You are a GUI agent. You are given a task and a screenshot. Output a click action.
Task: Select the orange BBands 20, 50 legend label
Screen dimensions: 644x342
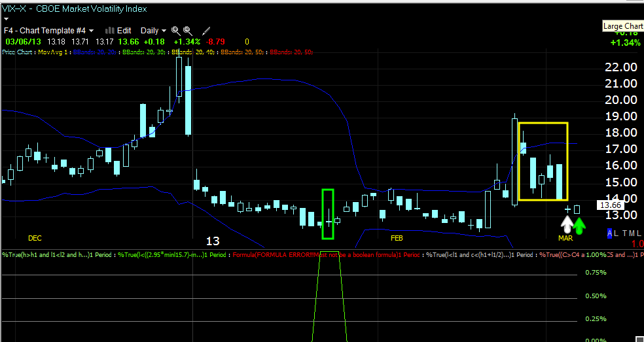coord(243,52)
